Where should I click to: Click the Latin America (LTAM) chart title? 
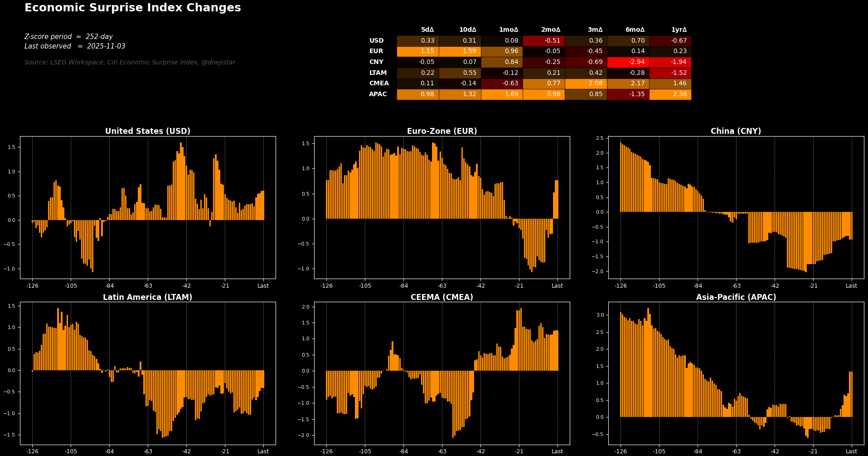click(x=147, y=297)
